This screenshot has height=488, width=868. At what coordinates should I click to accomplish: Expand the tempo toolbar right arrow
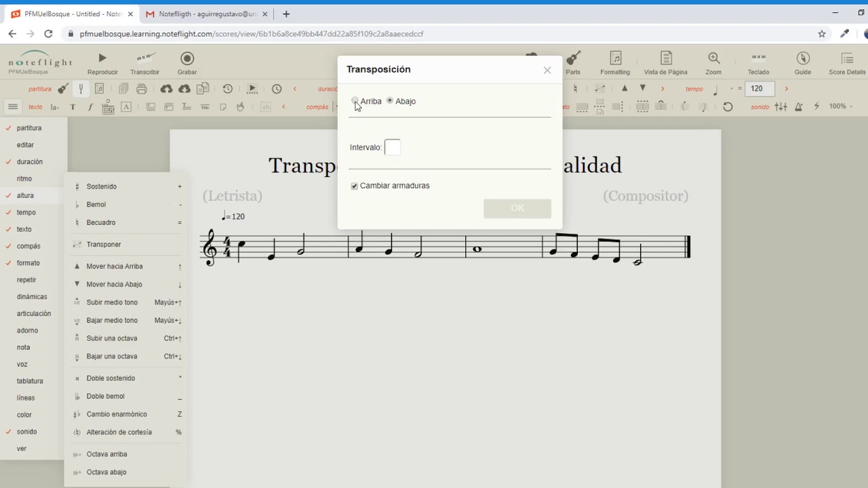tap(787, 89)
